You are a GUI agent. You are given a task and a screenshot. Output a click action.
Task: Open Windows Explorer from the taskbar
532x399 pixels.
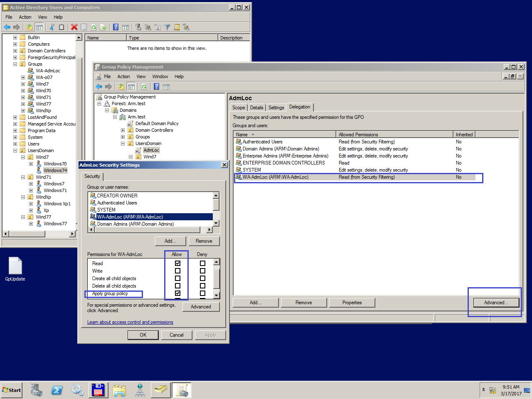pos(119,390)
